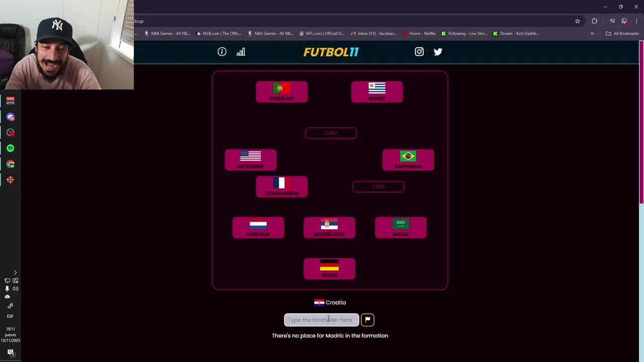Image resolution: width=644 pixels, height=362 pixels.
Task: Select the empty CAM position slot
Action: click(331, 133)
